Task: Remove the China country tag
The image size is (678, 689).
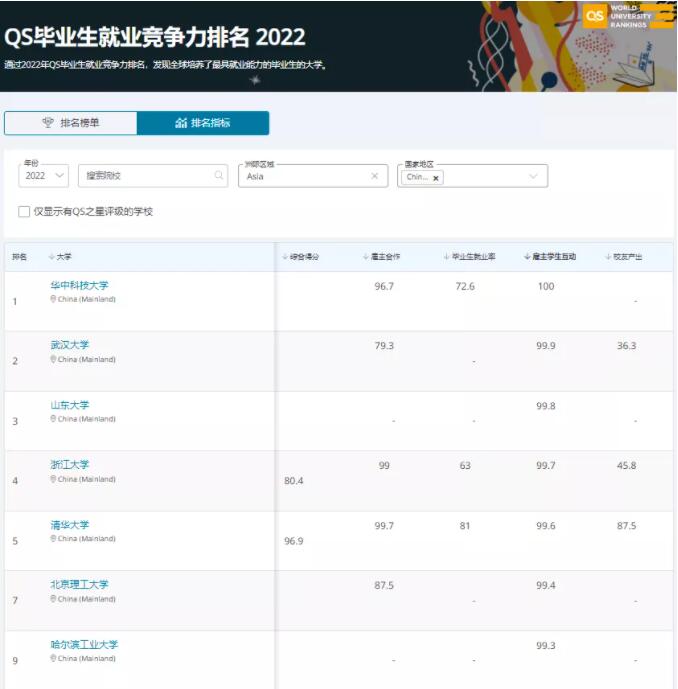Action: point(436,177)
